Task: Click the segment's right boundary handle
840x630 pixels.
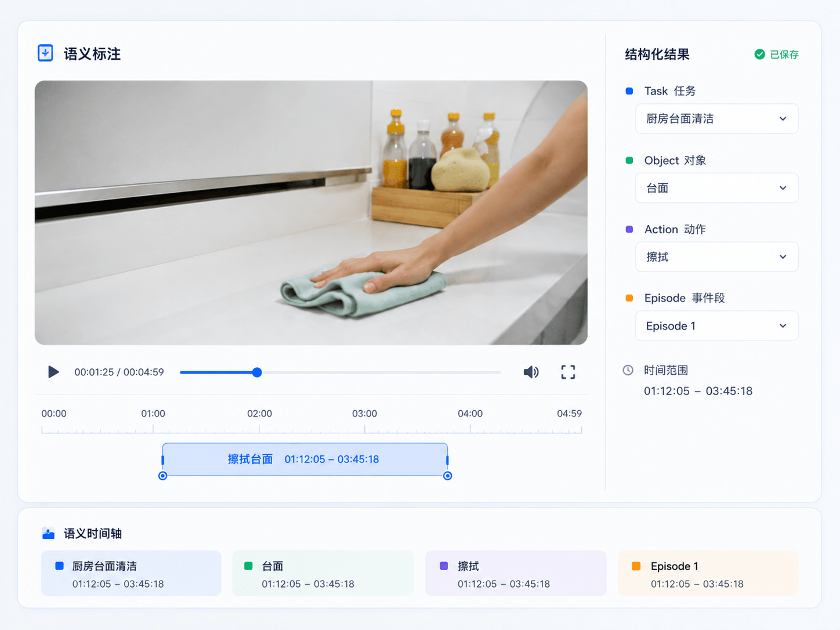Action: pyautogui.click(x=448, y=476)
